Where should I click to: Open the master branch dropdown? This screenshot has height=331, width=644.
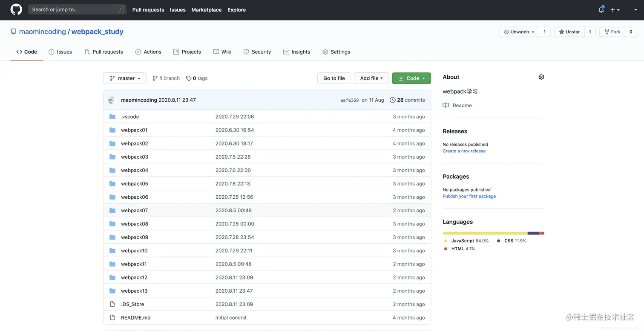(x=125, y=78)
